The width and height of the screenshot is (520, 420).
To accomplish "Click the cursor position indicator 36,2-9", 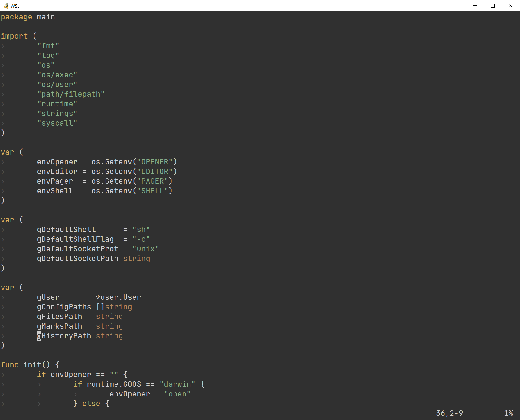I will [450, 413].
